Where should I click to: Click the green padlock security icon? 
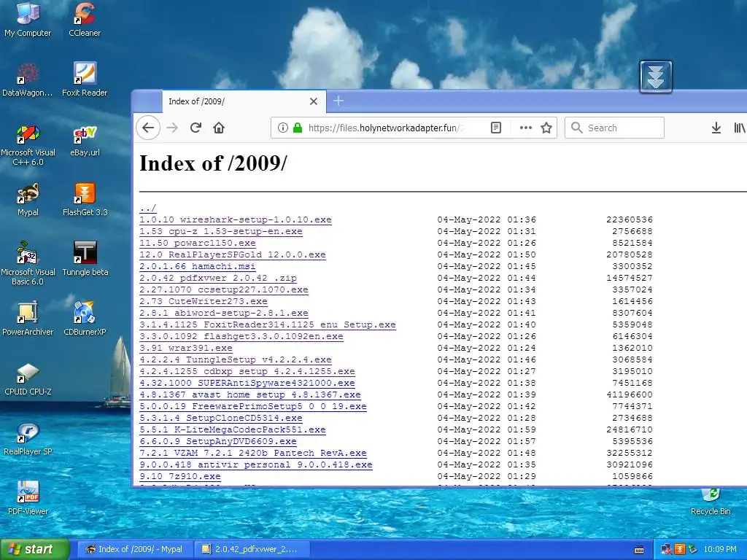coord(298,128)
